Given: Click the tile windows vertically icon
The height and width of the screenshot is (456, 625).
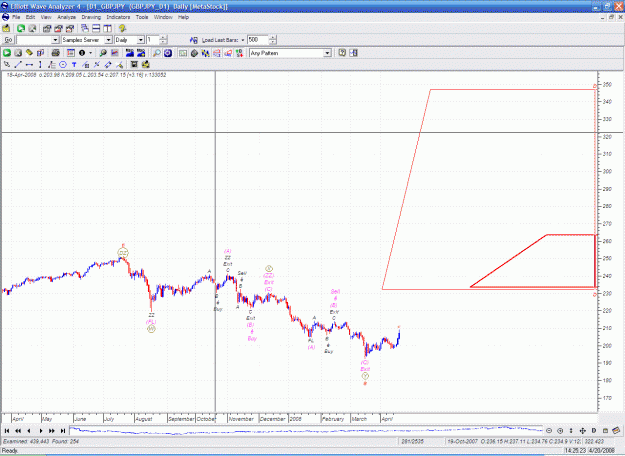Looking at the screenshot, I should click(x=108, y=28).
